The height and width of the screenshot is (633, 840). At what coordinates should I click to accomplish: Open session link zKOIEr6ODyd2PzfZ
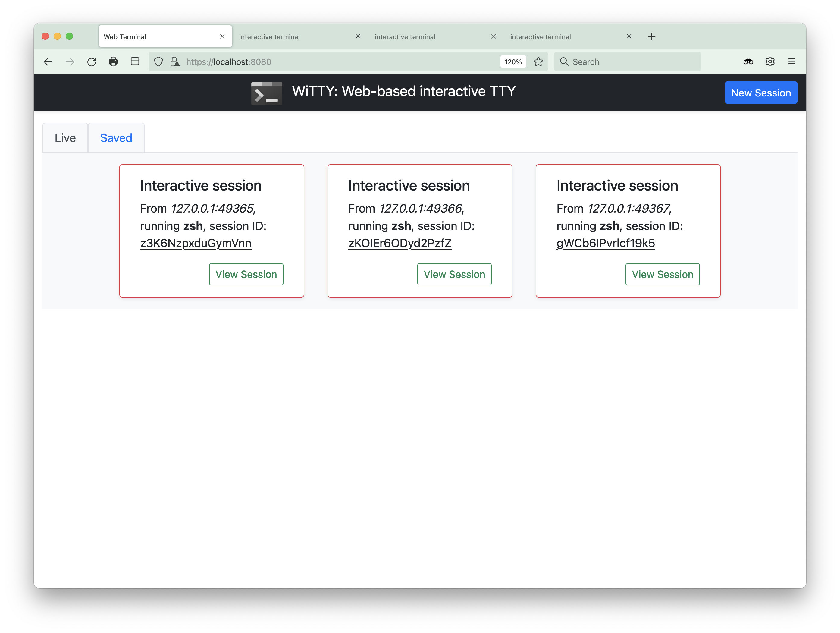(400, 243)
